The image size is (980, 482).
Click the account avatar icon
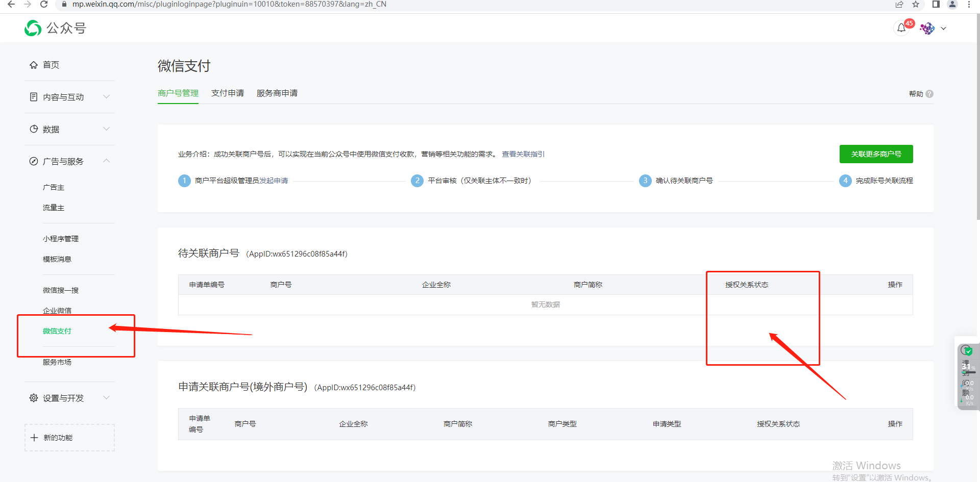click(927, 29)
